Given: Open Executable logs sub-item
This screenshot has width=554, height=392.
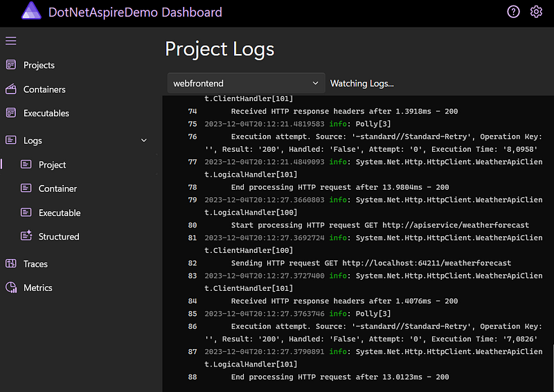Looking at the screenshot, I should pos(60,213).
